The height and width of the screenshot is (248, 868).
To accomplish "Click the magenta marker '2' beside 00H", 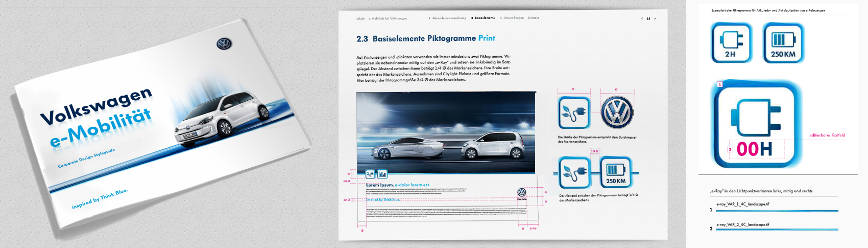I will coord(730,150).
